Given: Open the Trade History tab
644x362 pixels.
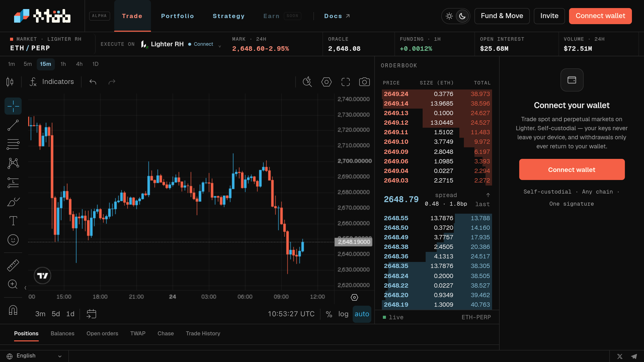Looking at the screenshot, I should [x=203, y=333].
